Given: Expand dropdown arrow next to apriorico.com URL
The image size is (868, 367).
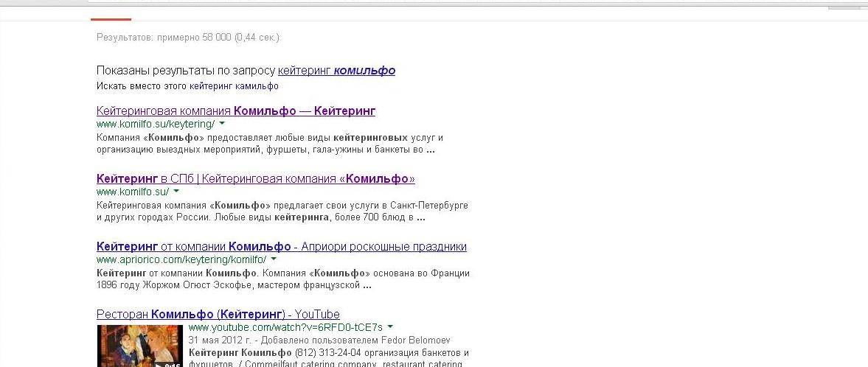Looking at the screenshot, I should click(x=274, y=259).
